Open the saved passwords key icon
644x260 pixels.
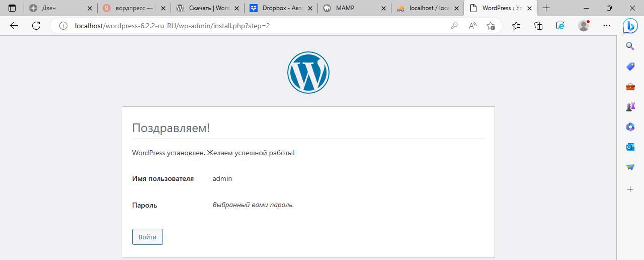click(x=454, y=26)
